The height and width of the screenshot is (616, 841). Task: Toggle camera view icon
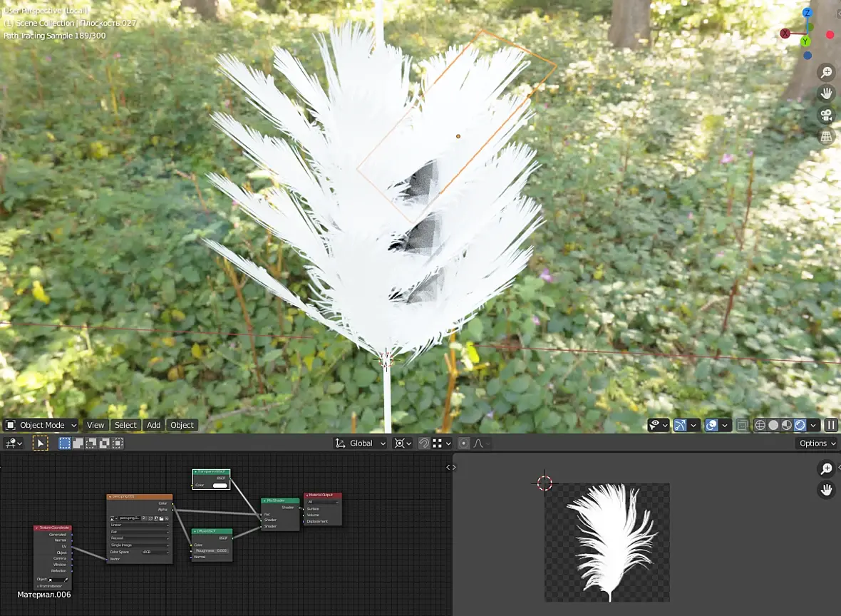coord(826,115)
